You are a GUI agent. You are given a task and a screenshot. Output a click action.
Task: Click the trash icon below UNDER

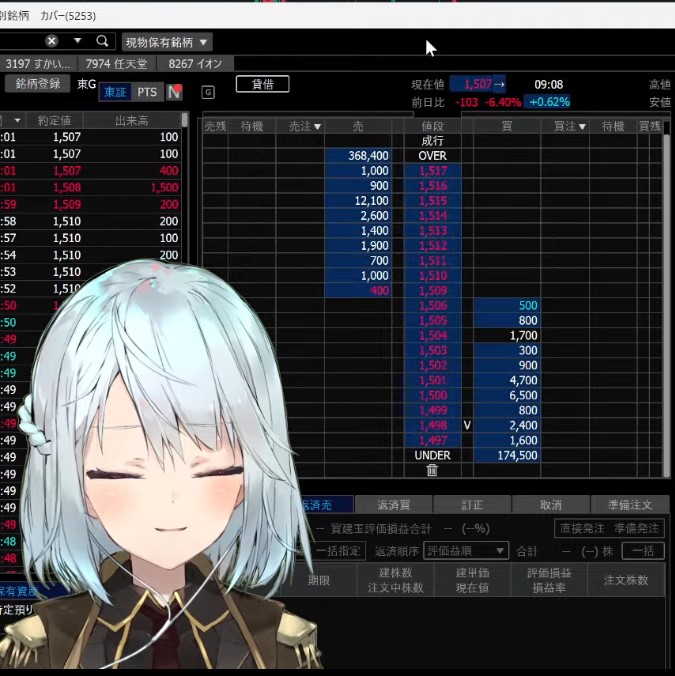click(432, 470)
